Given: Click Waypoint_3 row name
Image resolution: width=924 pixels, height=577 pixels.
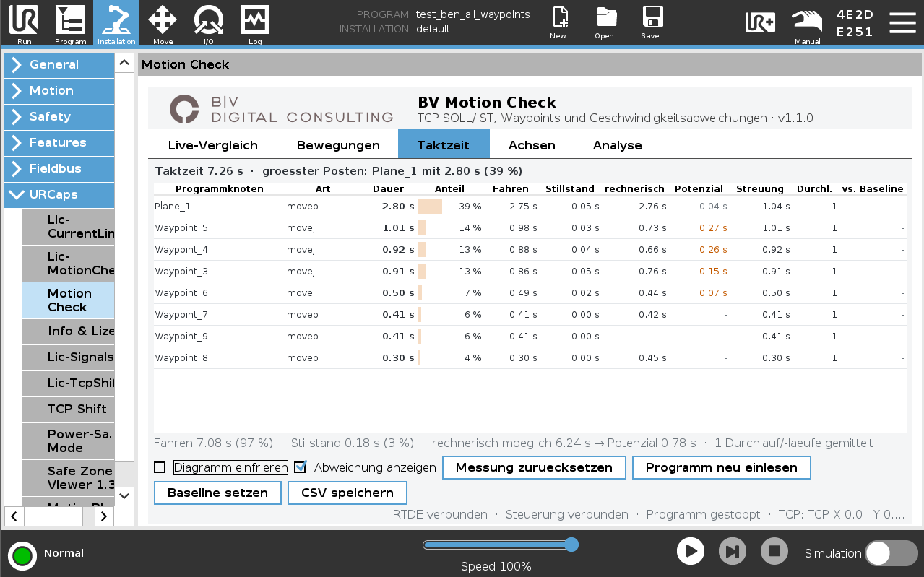Looking at the screenshot, I should coord(181,272).
